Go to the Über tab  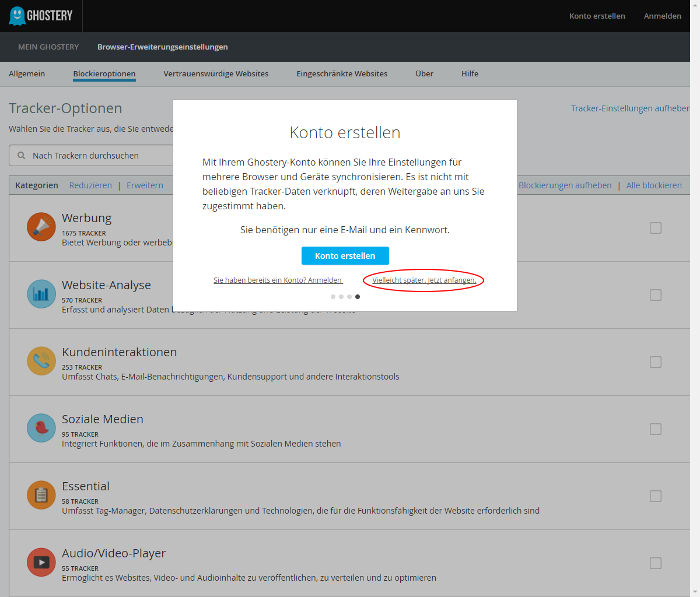coord(424,73)
